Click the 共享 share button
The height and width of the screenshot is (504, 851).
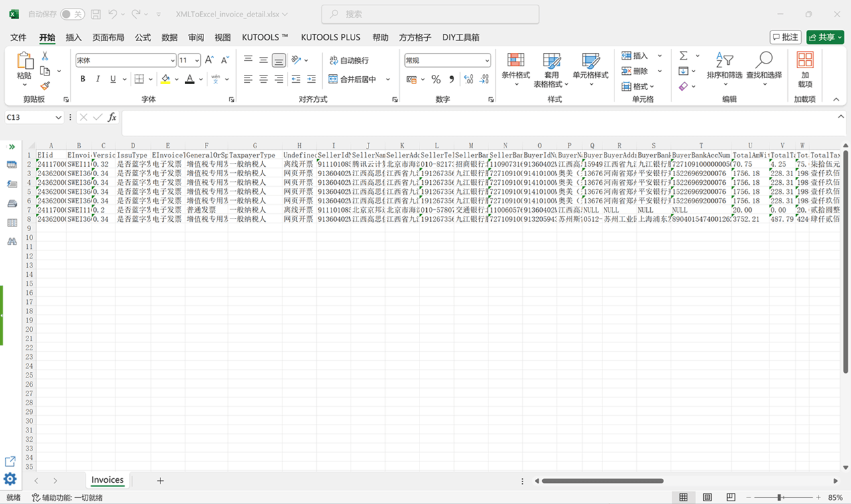pos(825,37)
